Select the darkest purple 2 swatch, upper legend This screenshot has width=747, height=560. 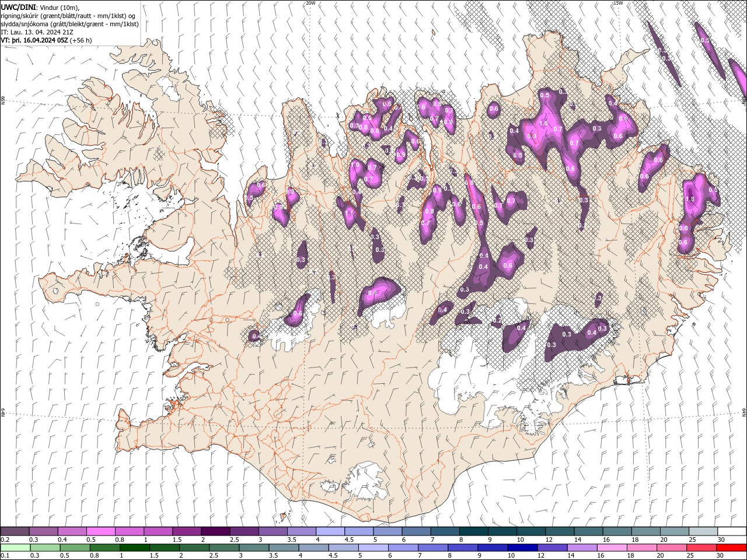pyautogui.click(x=215, y=531)
